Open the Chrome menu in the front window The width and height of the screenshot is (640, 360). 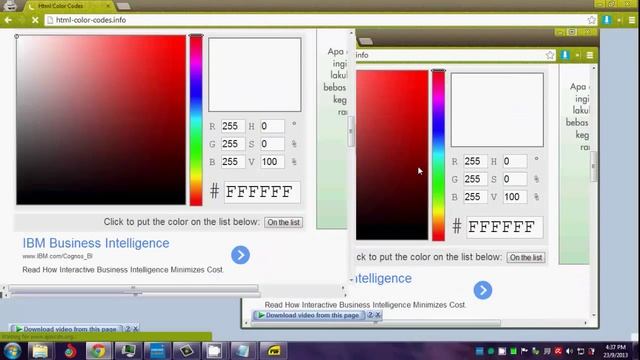[x=632, y=20]
